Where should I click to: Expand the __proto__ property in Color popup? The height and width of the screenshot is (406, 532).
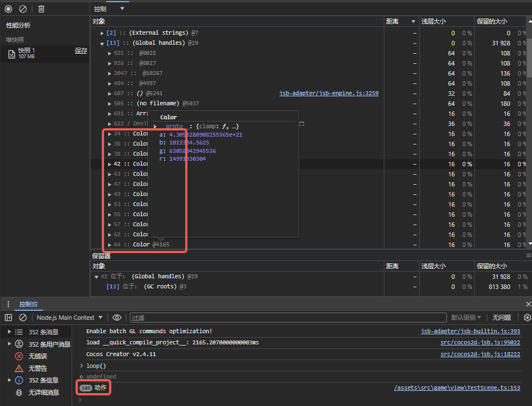pos(156,127)
